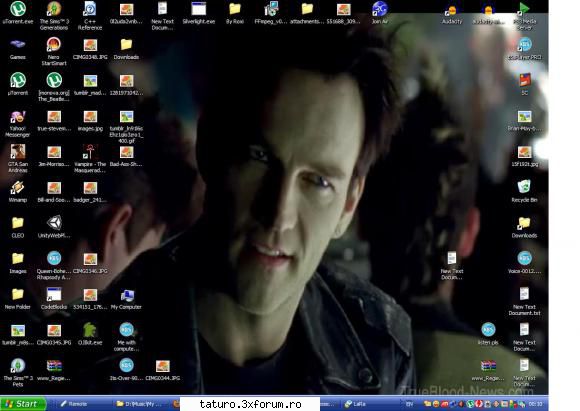Select the PS3 Media Server shortcut
The height and width of the screenshot is (411, 580).
click(x=525, y=15)
